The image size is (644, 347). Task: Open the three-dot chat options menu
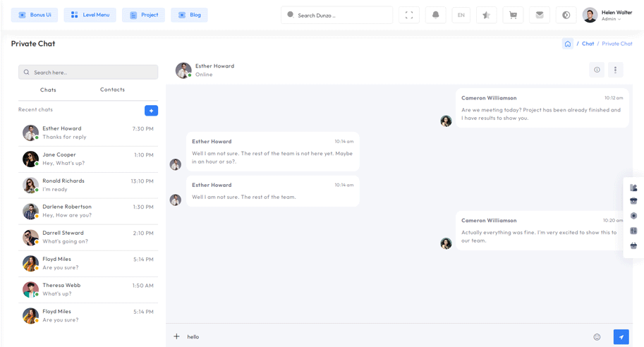tap(615, 70)
